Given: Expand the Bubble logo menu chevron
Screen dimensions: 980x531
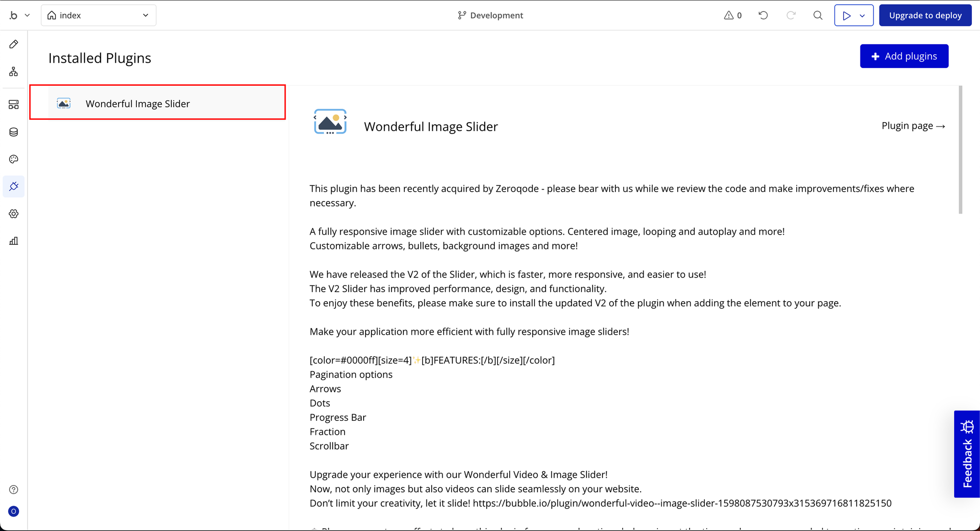Looking at the screenshot, I should point(27,15).
